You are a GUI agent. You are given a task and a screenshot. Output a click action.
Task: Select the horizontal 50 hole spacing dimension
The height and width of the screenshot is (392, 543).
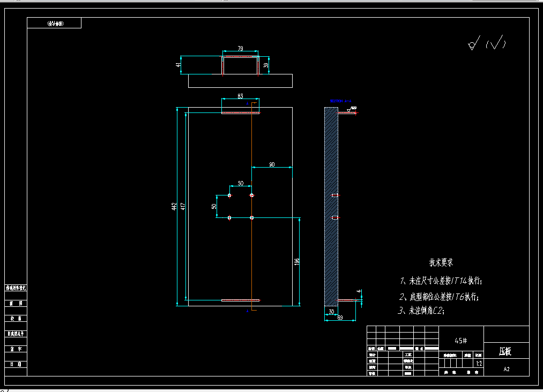coord(241,183)
